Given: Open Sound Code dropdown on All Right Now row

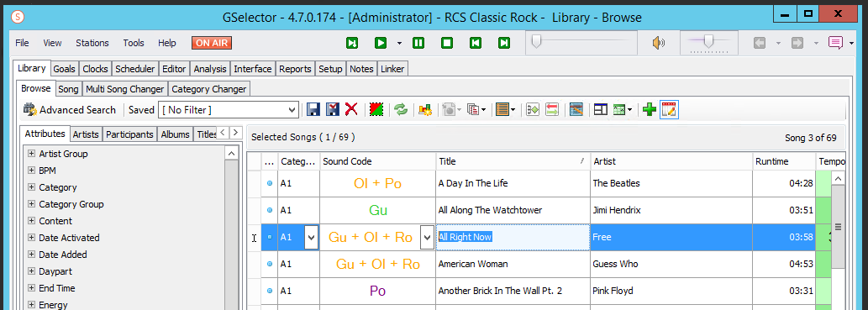Looking at the screenshot, I should (427, 238).
